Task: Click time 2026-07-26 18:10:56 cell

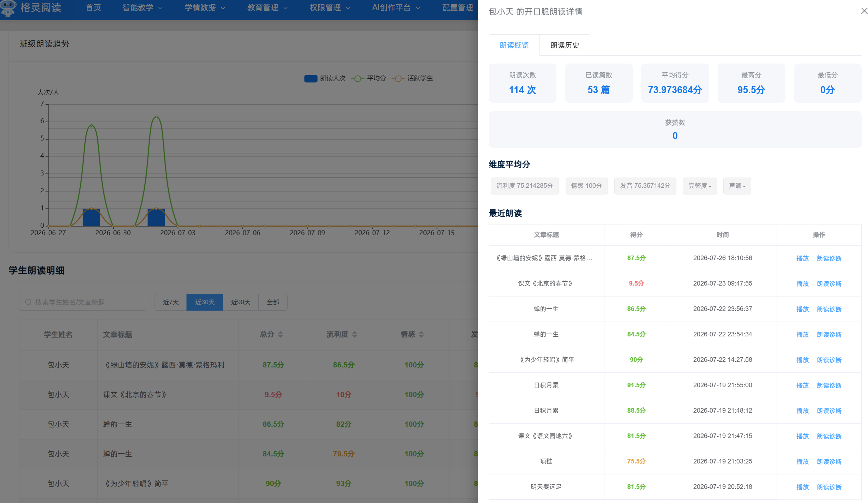Action: (x=722, y=258)
